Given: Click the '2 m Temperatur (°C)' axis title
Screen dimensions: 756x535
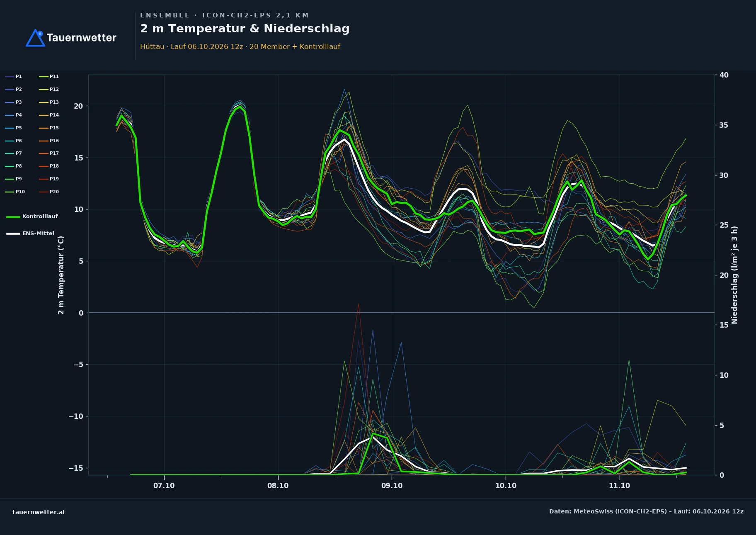Looking at the screenshot, I should click(x=61, y=275).
